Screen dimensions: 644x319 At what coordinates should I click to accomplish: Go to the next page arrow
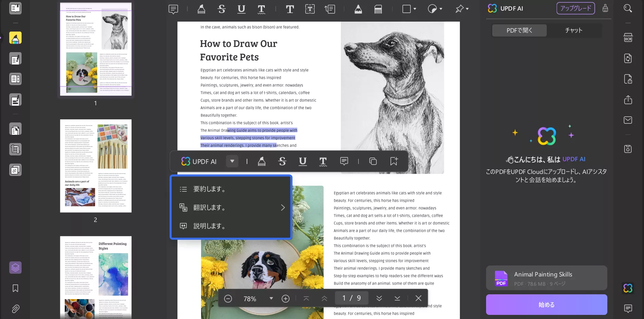pyautogui.click(x=379, y=298)
